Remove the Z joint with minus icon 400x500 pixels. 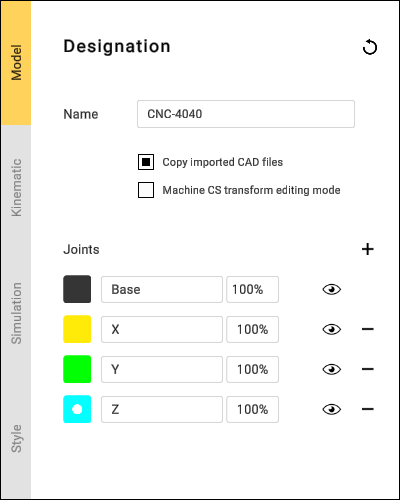click(x=368, y=409)
